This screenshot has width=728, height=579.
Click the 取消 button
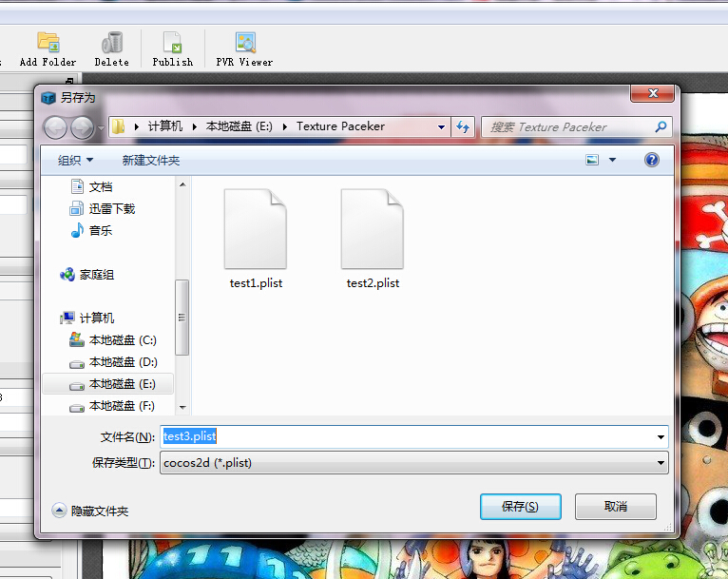click(616, 507)
